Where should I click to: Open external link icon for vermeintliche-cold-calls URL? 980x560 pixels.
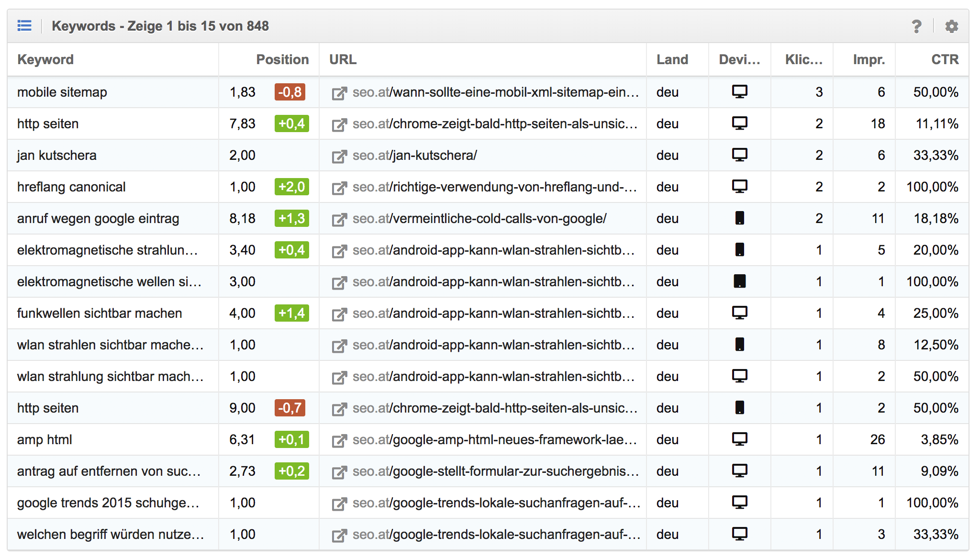pyautogui.click(x=339, y=219)
